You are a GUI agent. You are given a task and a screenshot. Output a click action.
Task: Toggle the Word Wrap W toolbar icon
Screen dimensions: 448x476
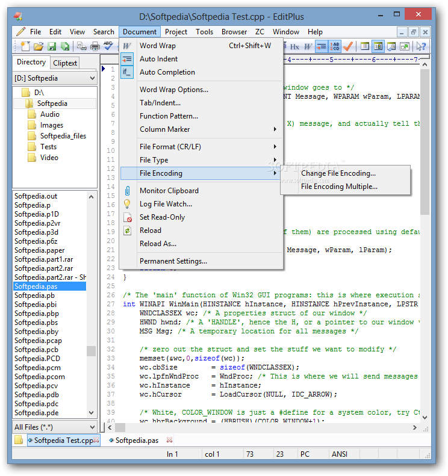(x=308, y=46)
